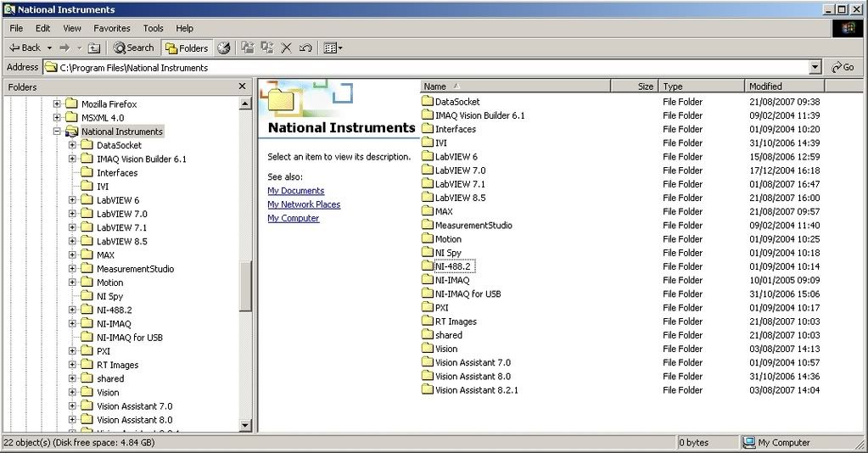Select the NI-IMAQ for USB folder icon in list
868x453 pixels.
tap(427, 294)
